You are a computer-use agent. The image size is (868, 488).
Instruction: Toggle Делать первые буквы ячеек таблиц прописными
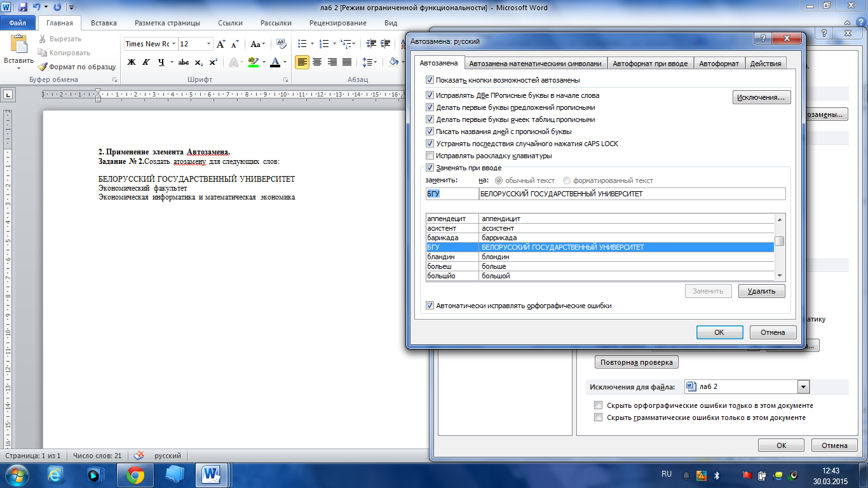click(430, 119)
